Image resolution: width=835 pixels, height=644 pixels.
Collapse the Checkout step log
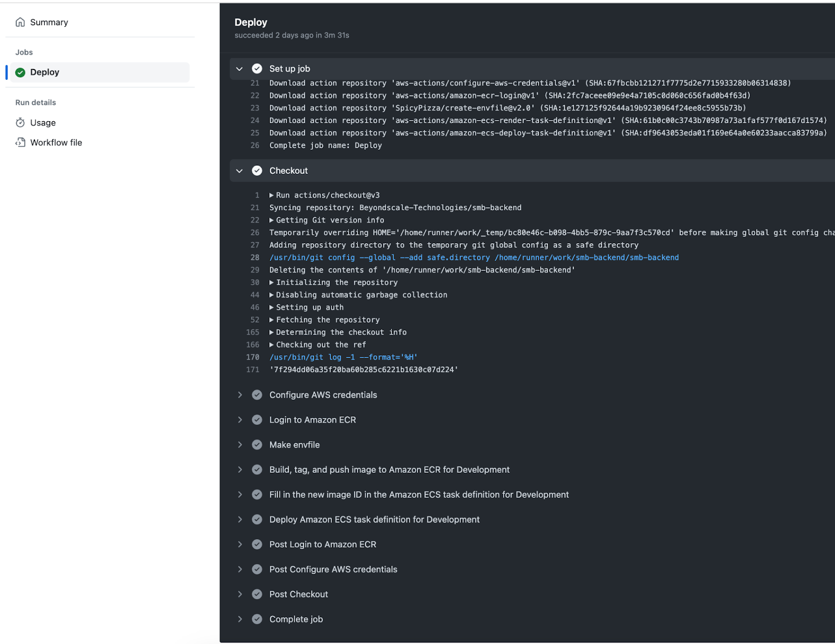pyautogui.click(x=240, y=170)
